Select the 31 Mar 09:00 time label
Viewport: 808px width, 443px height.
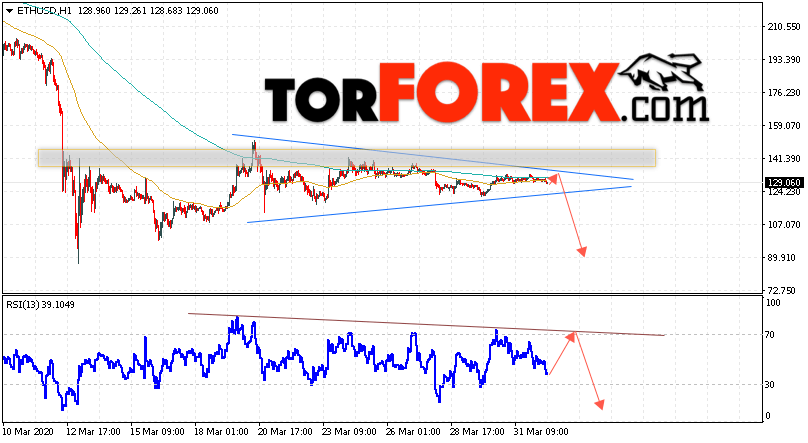tap(541, 432)
